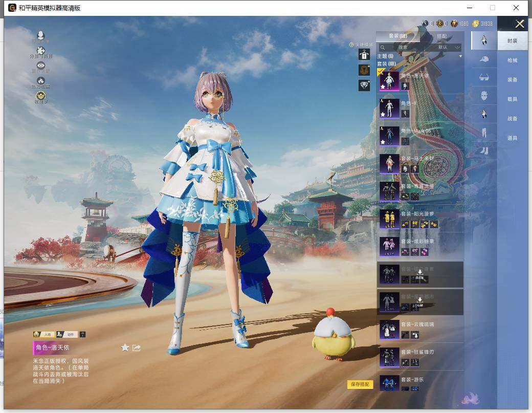The width and height of the screenshot is (532, 413).
Task: Select the 套装-云魄琉璃 outfit thumbnail
Action: (x=389, y=330)
